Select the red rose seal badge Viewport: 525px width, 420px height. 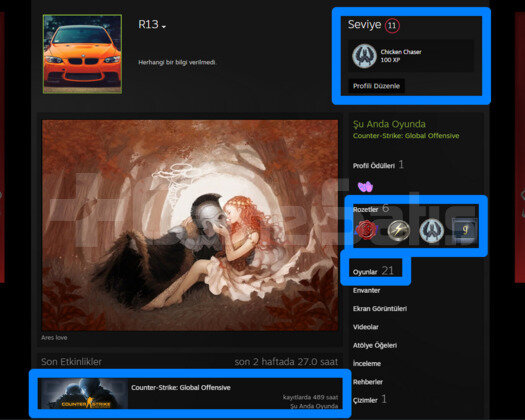(x=366, y=230)
